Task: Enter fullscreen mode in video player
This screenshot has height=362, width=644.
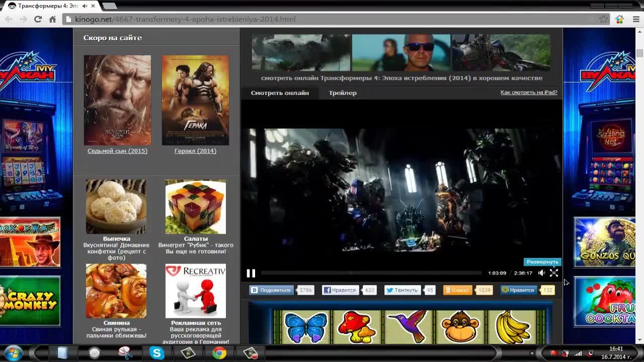Action: coord(554,273)
